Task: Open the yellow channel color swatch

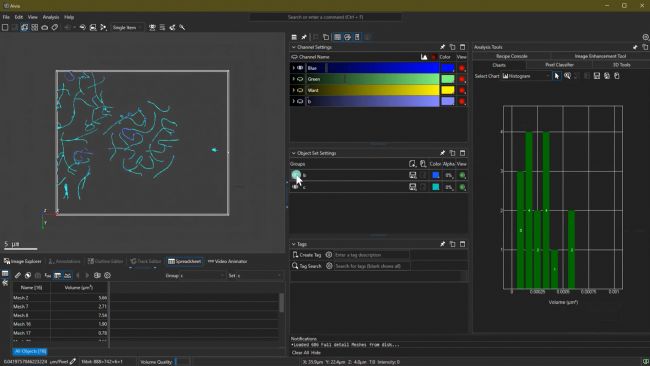Action: (x=448, y=90)
